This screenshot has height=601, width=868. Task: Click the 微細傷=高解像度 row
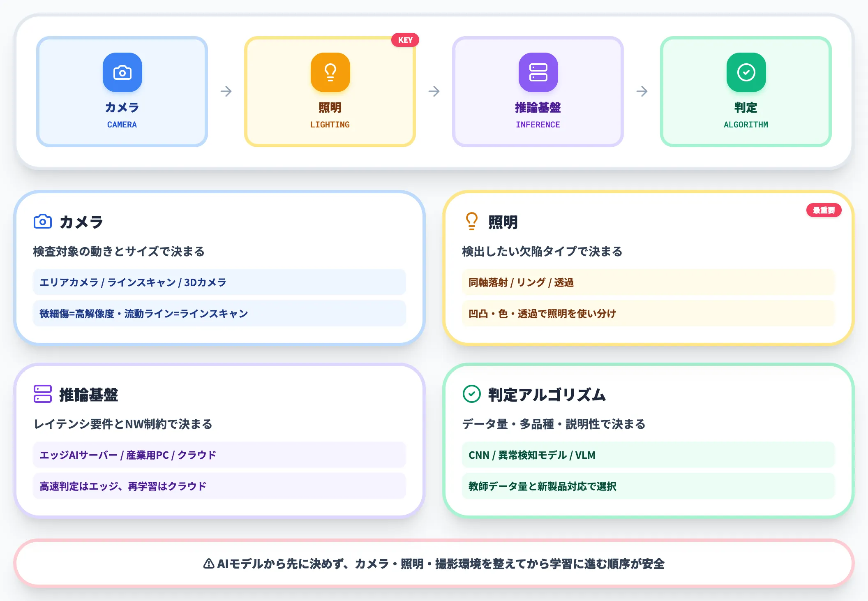(219, 313)
